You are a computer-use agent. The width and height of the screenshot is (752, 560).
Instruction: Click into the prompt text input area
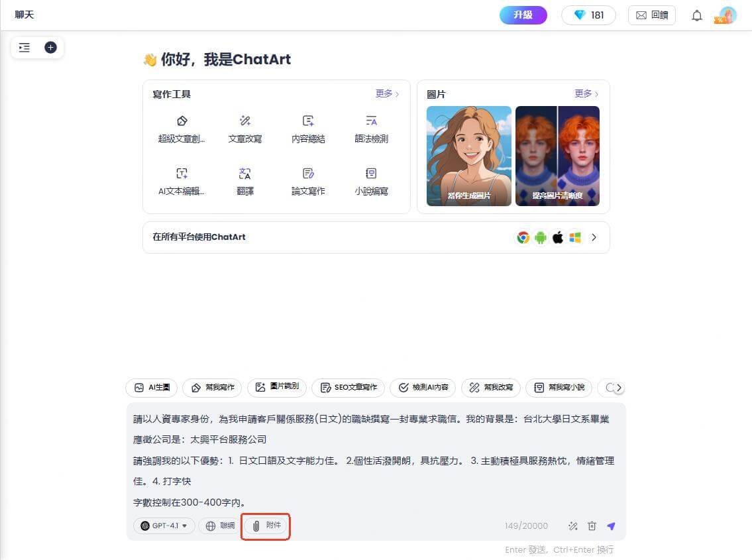coord(376,460)
